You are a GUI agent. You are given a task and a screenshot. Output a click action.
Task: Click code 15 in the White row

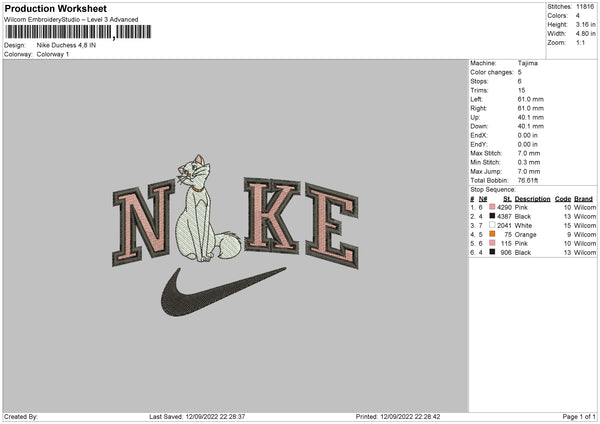pos(567,225)
